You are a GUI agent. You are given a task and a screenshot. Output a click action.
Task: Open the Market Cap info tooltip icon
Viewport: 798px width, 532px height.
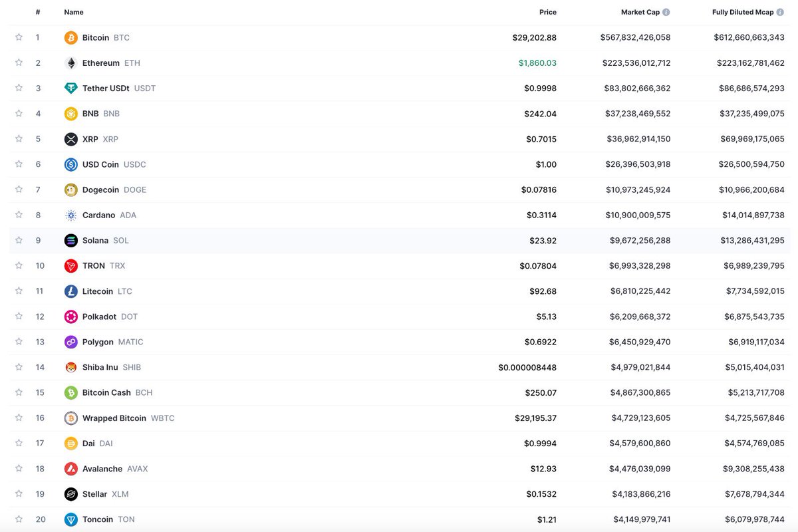[x=666, y=12]
